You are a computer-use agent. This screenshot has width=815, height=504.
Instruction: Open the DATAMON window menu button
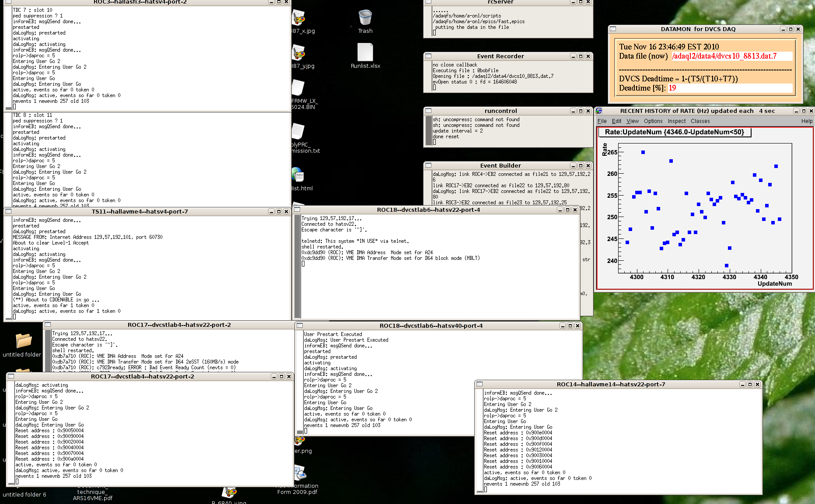point(613,29)
